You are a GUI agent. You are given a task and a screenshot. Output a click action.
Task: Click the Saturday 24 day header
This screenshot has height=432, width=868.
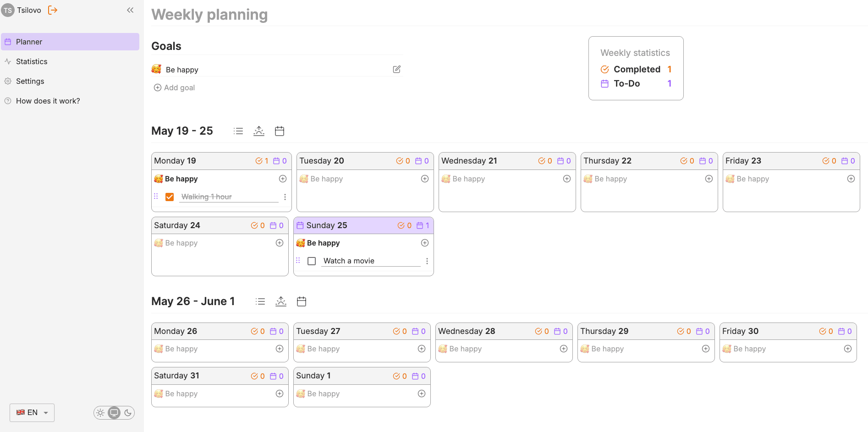pyautogui.click(x=220, y=225)
